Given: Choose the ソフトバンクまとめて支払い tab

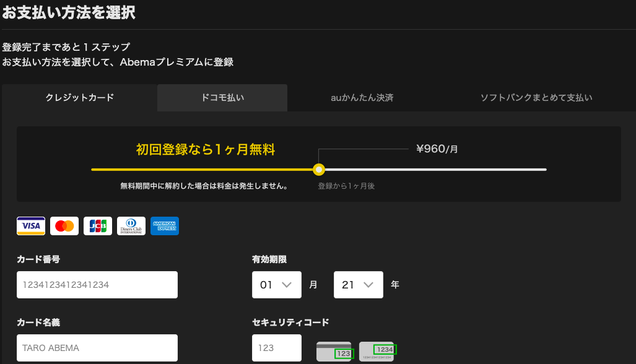Looking at the screenshot, I should pyautogui.click(x=536, y=98).
